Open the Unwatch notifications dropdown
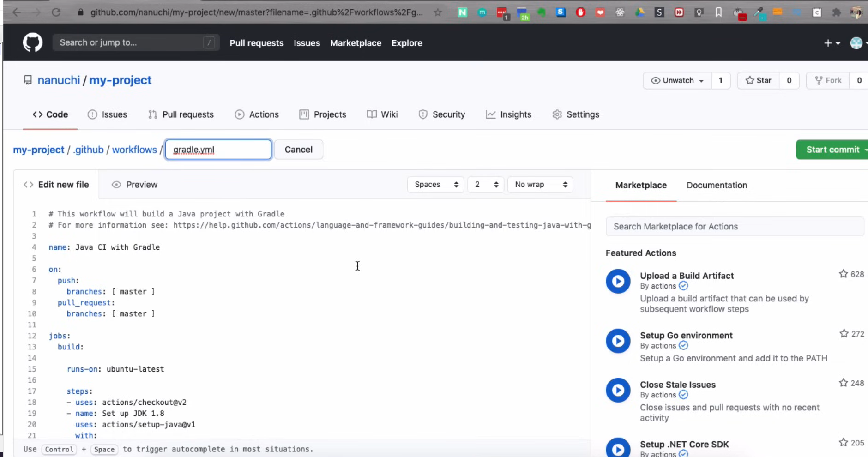This screenshot has height=457, width=868. pos(677,80)
